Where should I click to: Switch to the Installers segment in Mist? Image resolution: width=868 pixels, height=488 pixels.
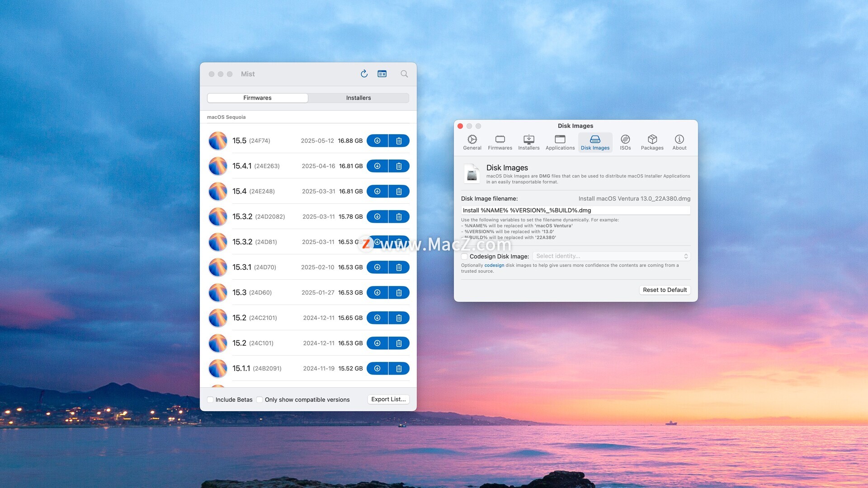(359, 98)
